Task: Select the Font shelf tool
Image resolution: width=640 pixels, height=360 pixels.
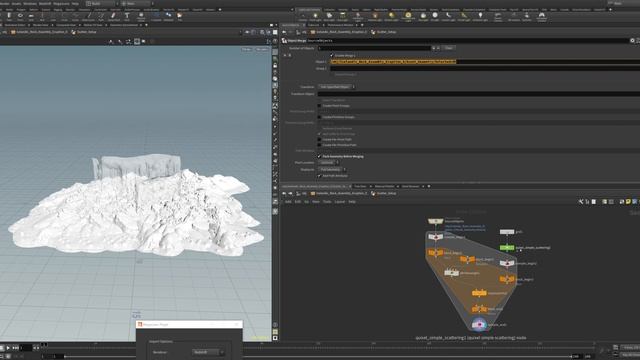Action: [x=127, y=16]
